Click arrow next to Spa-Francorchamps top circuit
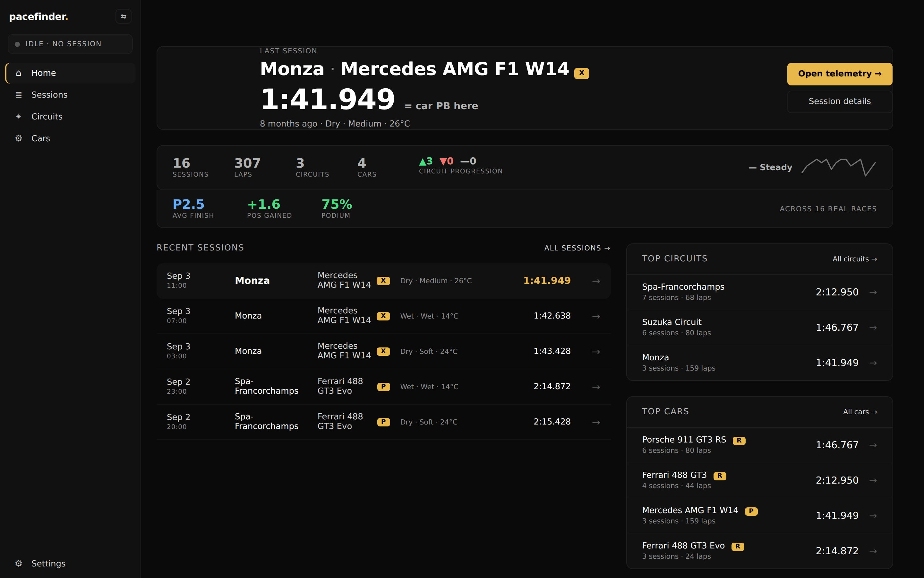The image size is (924, 578). click(873, 293)
